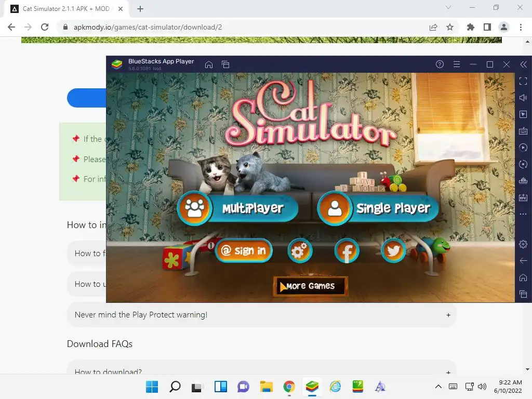This screenshot has width=532, height=399.
Task: Click page scrollbar down arrow
Action: click(528, 369)
